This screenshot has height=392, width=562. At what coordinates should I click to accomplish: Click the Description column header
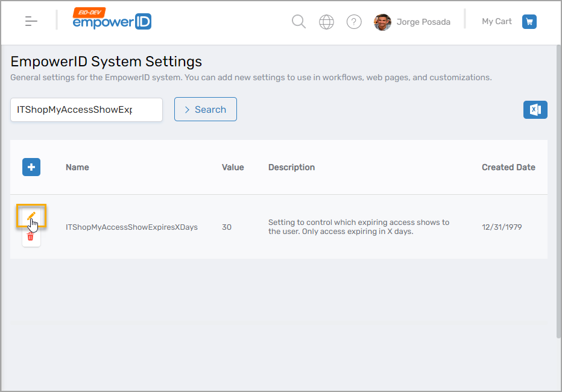291,167
